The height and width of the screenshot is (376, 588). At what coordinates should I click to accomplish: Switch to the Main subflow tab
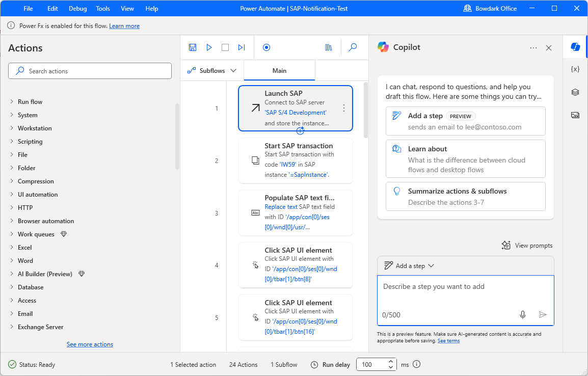point(279,70)
